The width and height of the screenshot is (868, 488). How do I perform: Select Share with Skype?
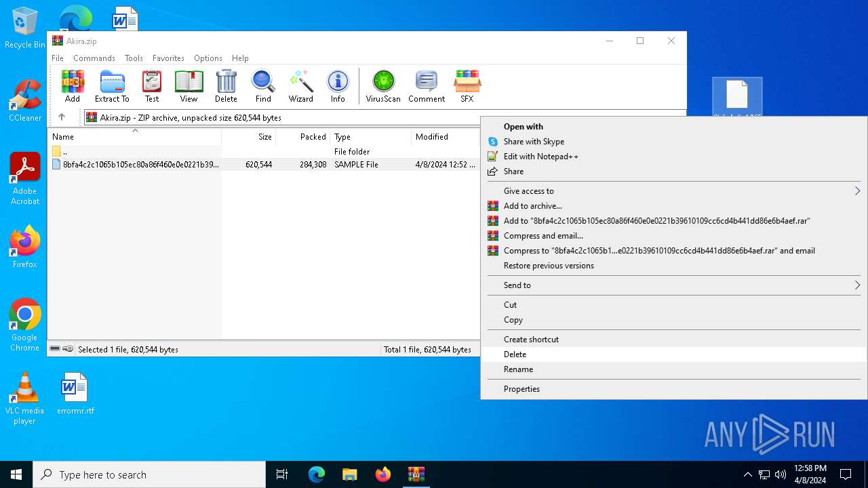(673, 142)
